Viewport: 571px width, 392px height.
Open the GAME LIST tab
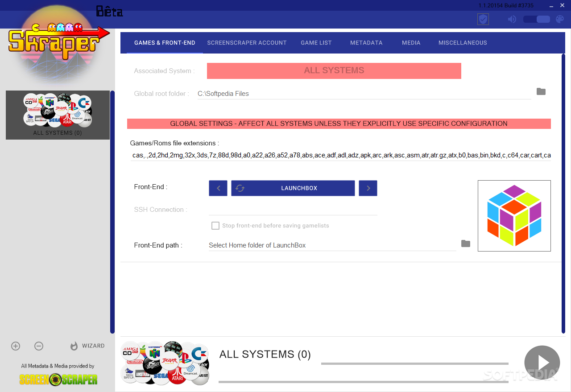pyautogui.click(x=316, y=43)
